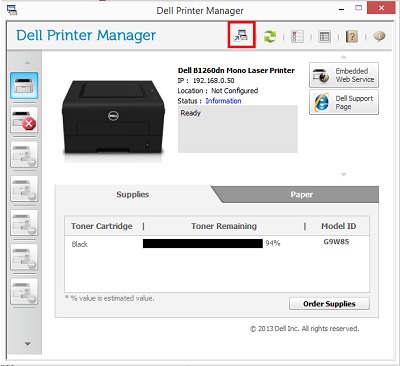Select the first printer in sidebar
The width and height of the screenshot is (400, 366).
coord(24,85)
